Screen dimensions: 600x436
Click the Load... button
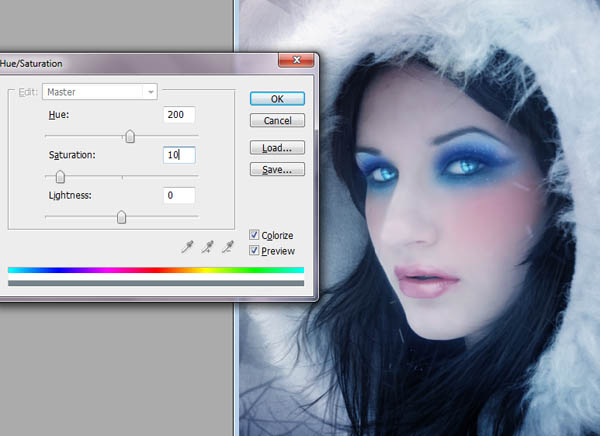277,148
